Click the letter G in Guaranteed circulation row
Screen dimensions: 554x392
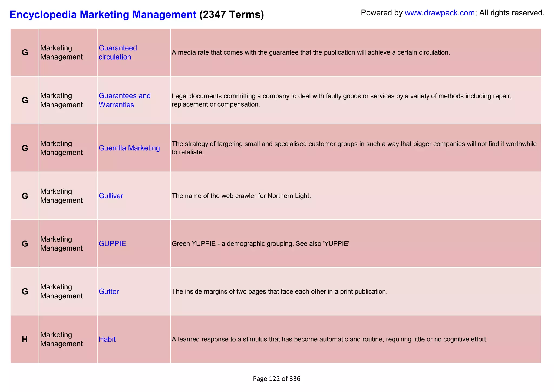click(25, 52)
